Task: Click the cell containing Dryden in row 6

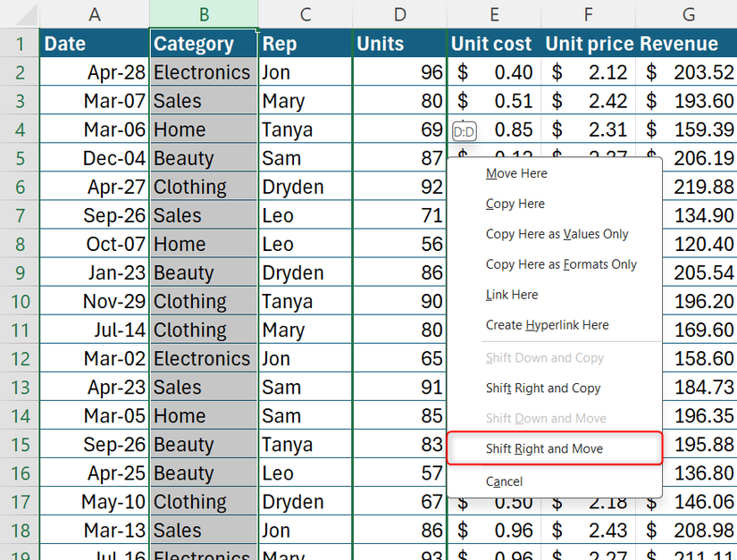Action: (x=305, y=187)
